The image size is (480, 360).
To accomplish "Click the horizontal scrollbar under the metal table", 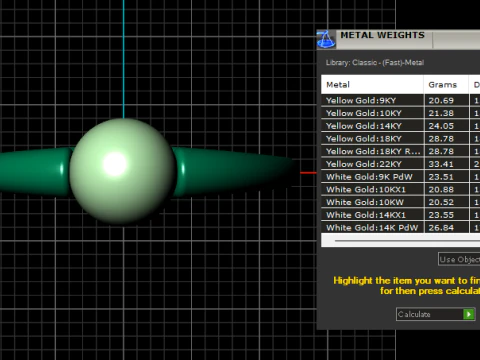I will pos(400,240).
